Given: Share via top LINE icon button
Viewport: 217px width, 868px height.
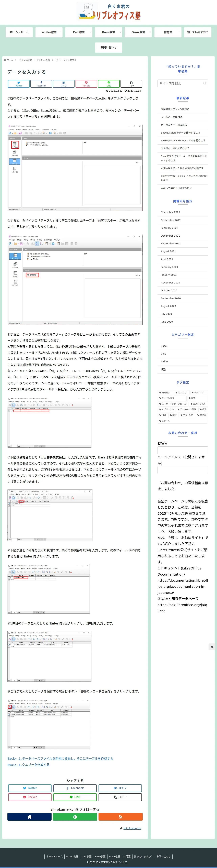Looking at the screenshot, I should point(109,84).
